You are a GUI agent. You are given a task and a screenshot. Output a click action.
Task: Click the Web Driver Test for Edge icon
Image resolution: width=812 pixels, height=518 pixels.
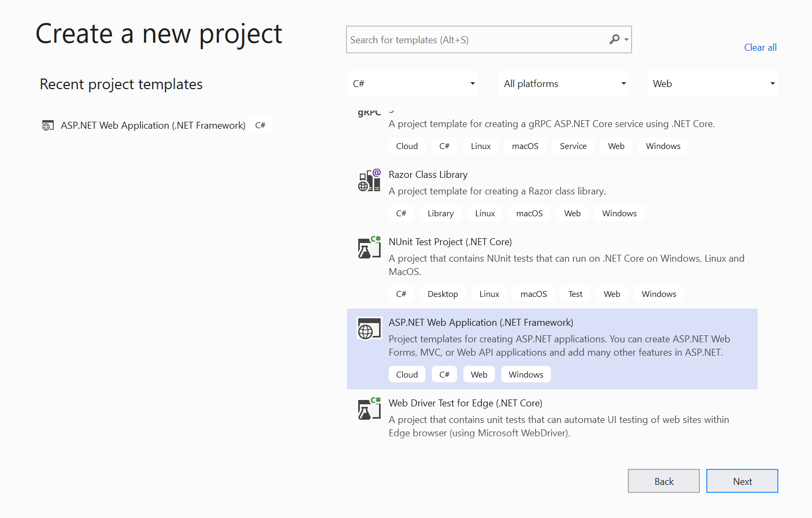click(369, 409)
